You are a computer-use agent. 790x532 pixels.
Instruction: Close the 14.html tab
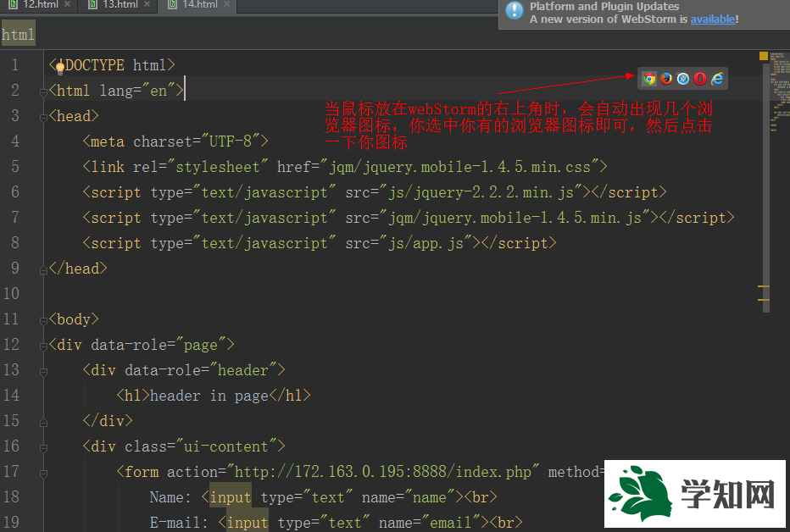(x=226, y=4)
